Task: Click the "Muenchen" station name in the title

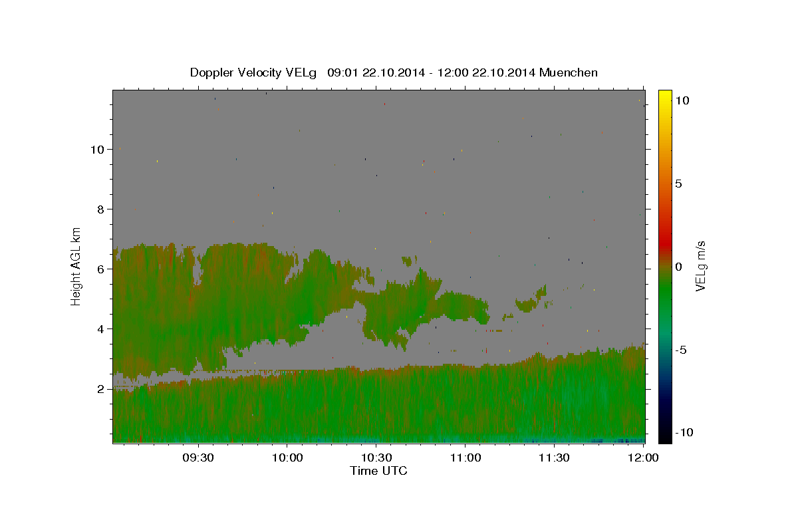Action: [569, 72]
